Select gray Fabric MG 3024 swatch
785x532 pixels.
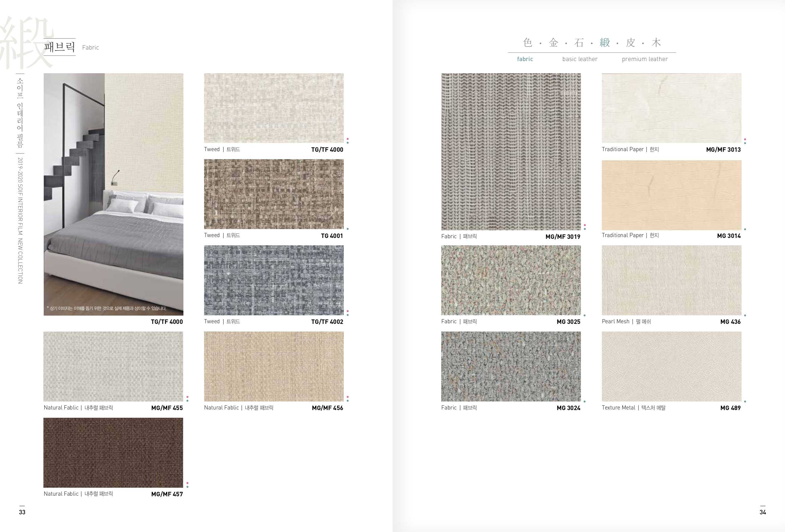pyautogui.click(x=511, y=366)
